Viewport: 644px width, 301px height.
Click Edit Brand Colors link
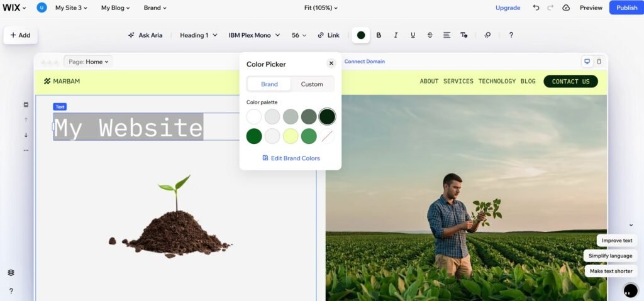[x=291, y=158]
